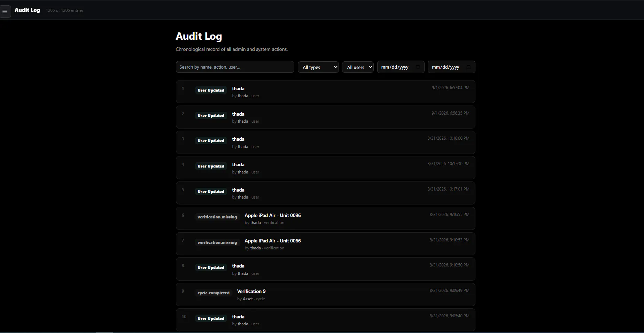Image resolution: width=644 pixels, height=333 pixels.
Task: Select the thada title in entry 5
Action: pos(238,190)
